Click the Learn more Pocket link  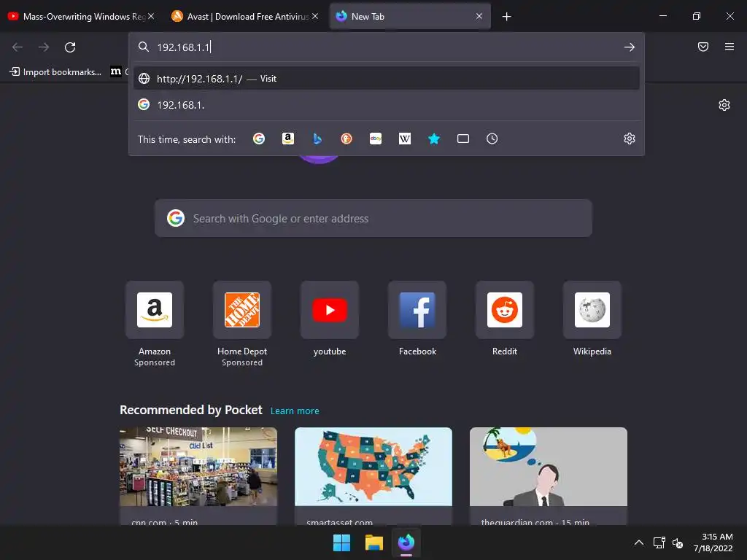point(295,411)
